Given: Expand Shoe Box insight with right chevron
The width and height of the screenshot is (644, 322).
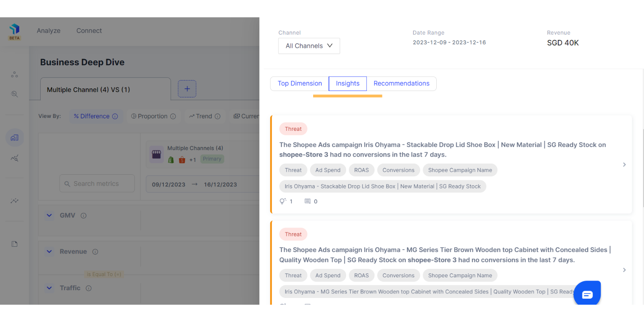Looking at the screenshot, I should pyautogui.click(x=624, y=165).
